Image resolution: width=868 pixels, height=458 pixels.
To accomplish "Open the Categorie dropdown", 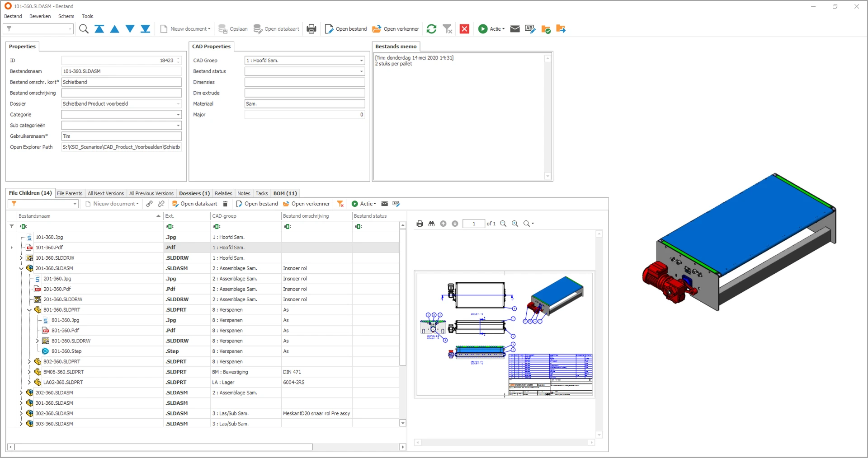I will (x=178, y=115).
